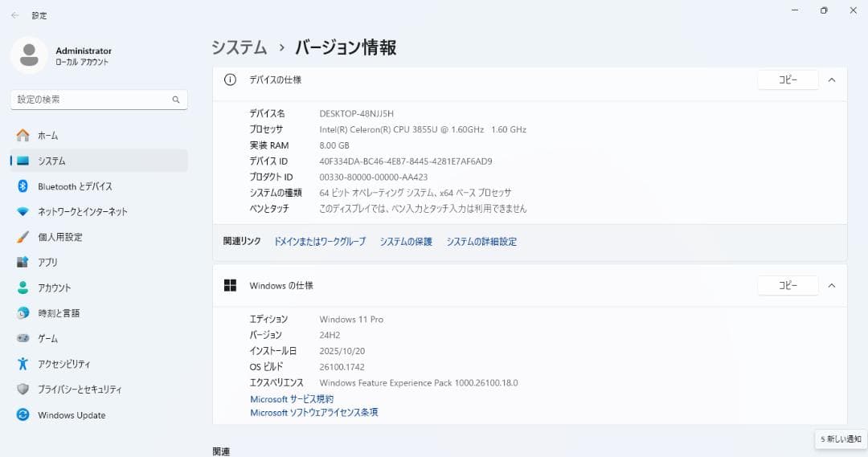Open Microsoft サービス規約 link

[292, 399]
